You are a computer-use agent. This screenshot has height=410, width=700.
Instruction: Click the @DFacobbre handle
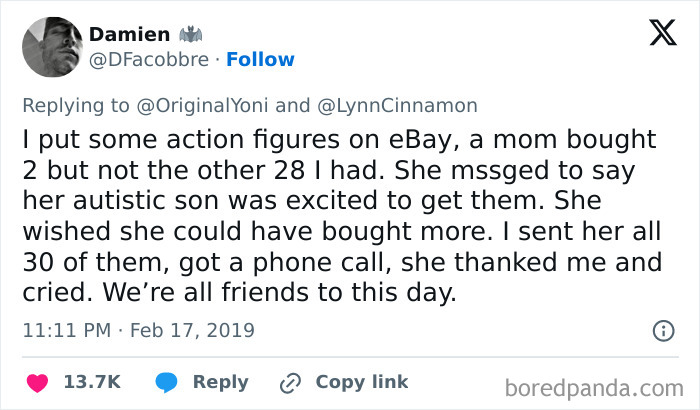(x=149, y=60)
